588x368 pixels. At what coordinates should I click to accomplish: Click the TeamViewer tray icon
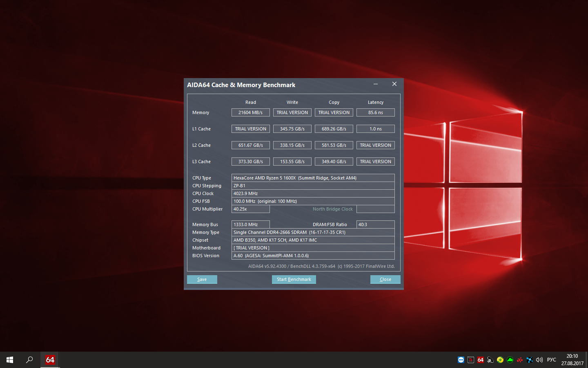tap(461, 360)
